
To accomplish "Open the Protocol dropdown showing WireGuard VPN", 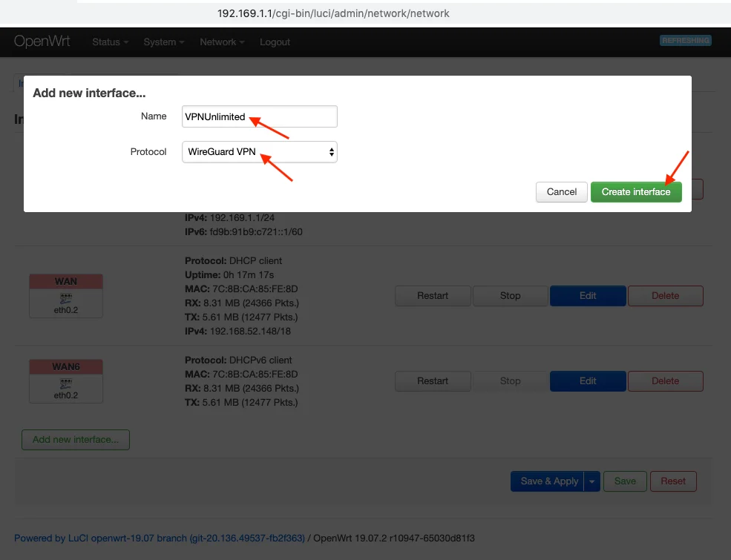I will coord(260,152).
